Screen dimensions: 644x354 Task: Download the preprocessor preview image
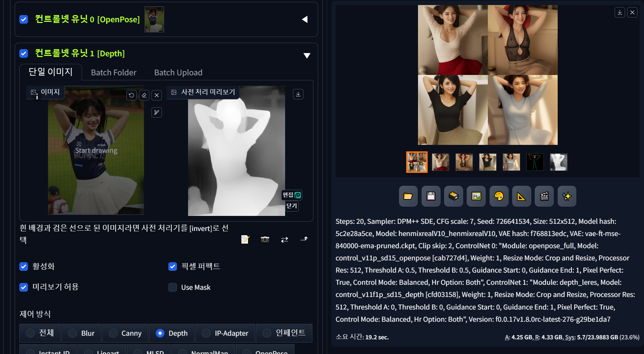tap(298, 94)
